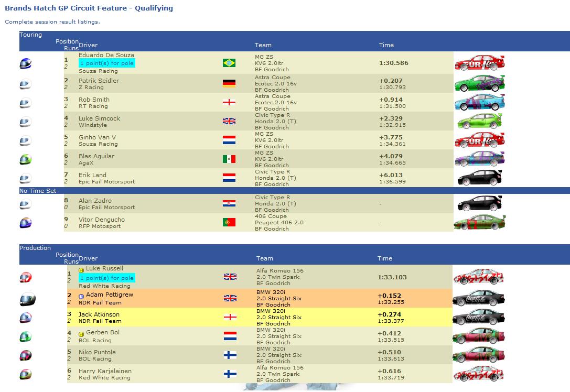Open Erik Land's black Civic car image
570x392 pixels.
[x=480, y=178]
